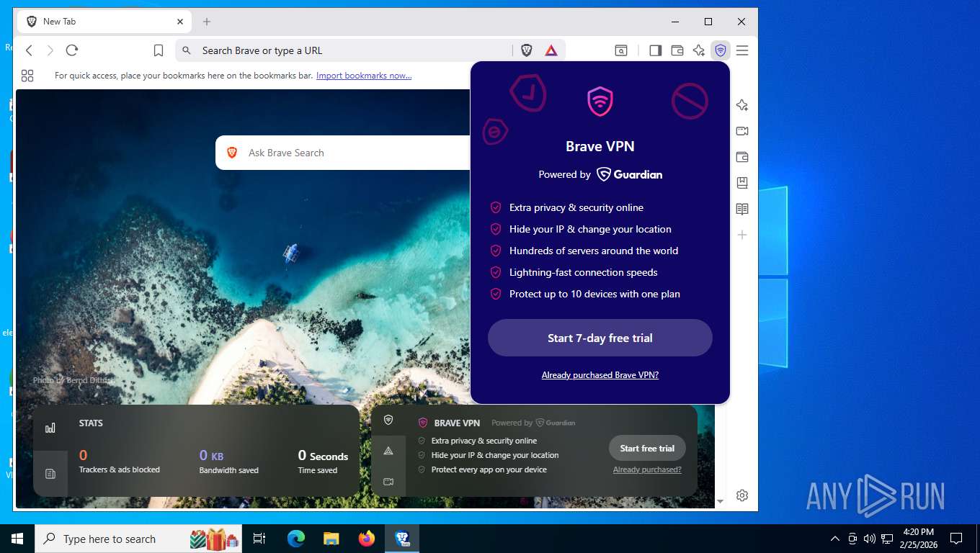Select the New Tab tab
The image size is (980, 553).
105,22
